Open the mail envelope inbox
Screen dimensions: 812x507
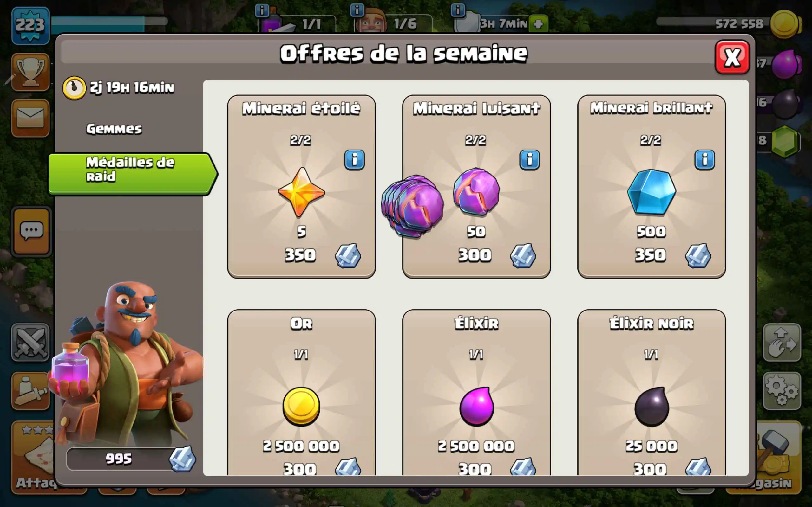[x=30, y=118]
